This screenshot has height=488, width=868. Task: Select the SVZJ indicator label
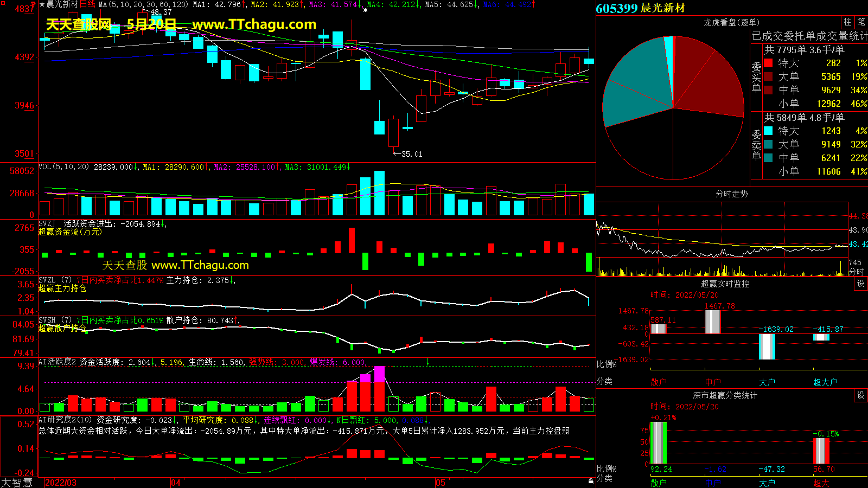47,223
